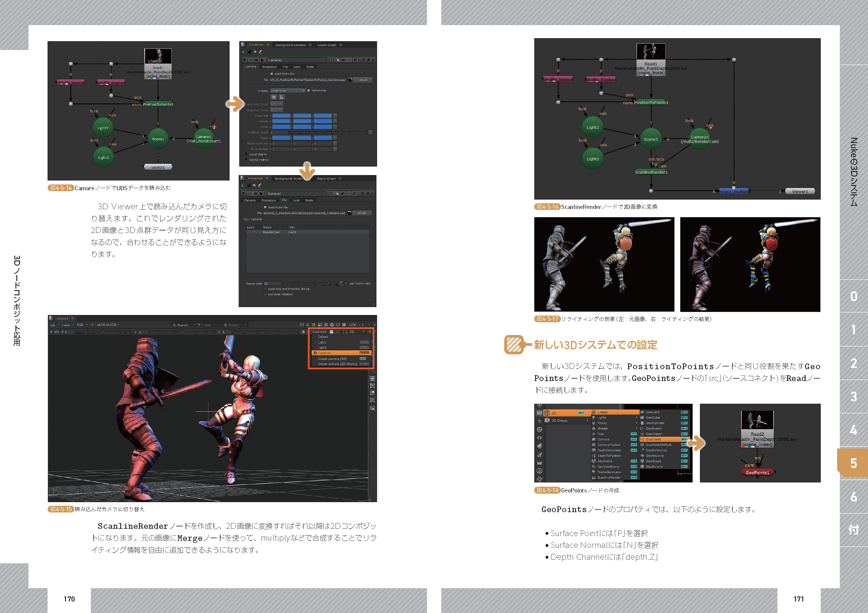The height and width of the screenshot is (613, 868).
Task: Select GeoPoints in the Create submenu
Action: 653,439
